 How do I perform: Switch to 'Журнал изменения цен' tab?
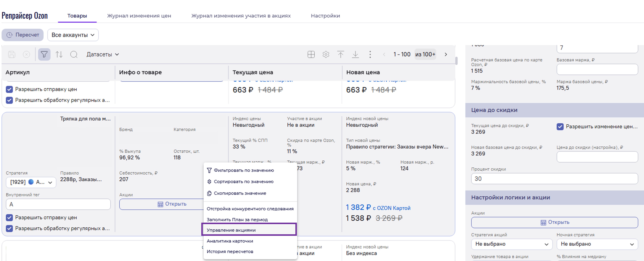[139, 16]
